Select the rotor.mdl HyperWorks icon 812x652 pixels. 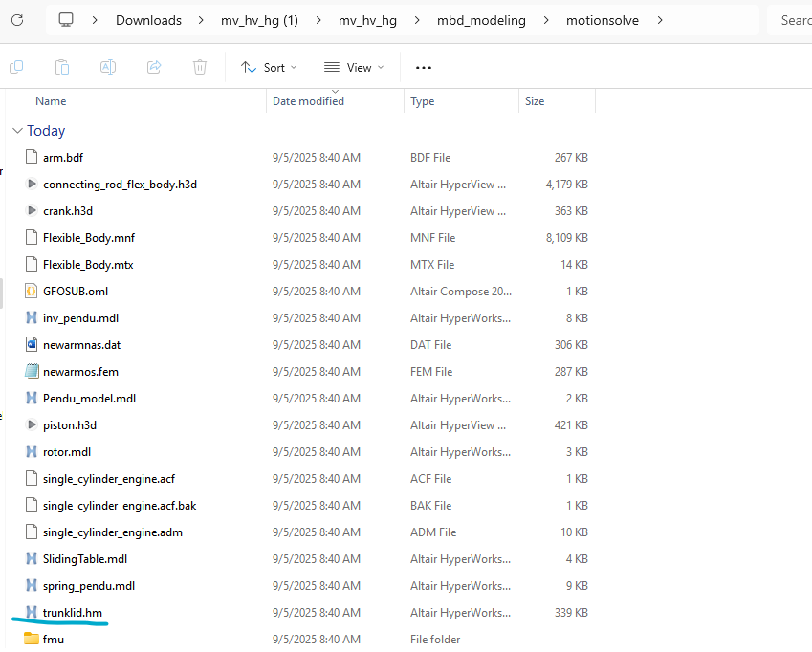[x=32, y=452]
